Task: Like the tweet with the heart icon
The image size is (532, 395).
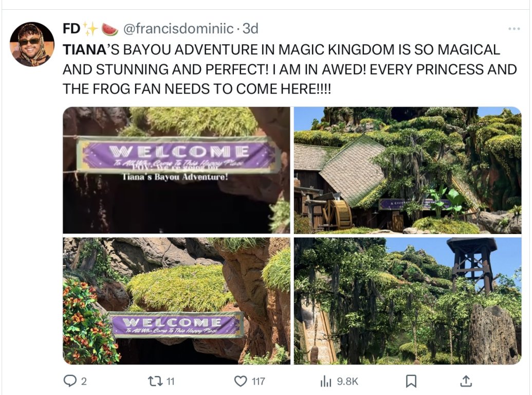Action: coord(240,381)
